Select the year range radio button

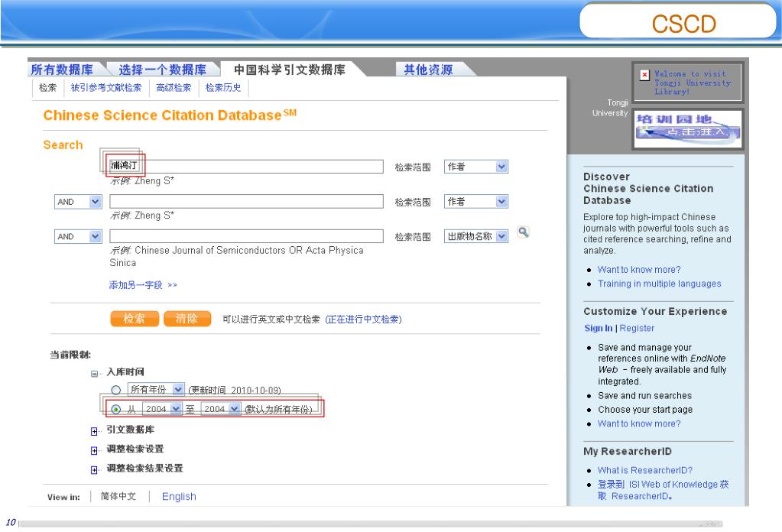116,409
